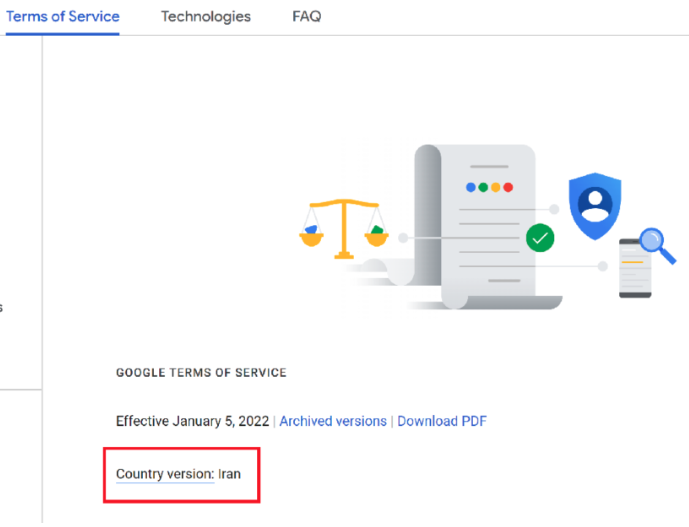This screenshot has width=689, height=527.
Task: Click the yellow balance scales icon
Action: click(x=344, y=229)
